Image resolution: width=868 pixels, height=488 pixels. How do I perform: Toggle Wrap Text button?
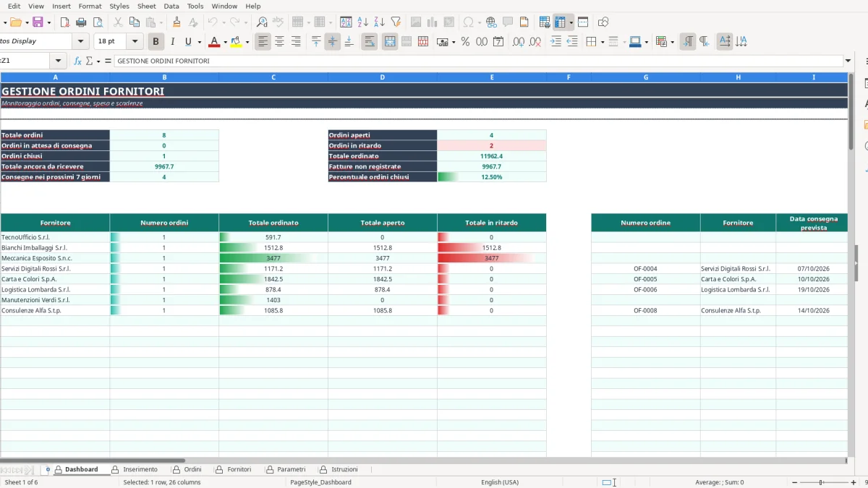pyautogui.click(x=370, y=42)
